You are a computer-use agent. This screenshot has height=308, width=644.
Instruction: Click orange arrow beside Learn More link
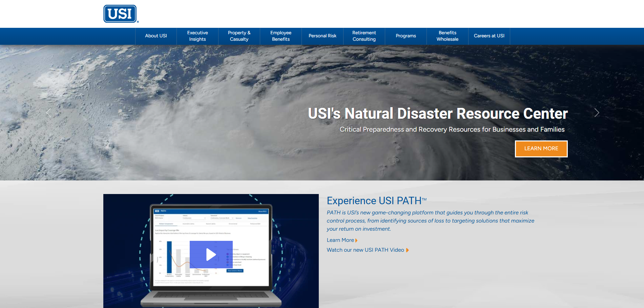[356, 240]
